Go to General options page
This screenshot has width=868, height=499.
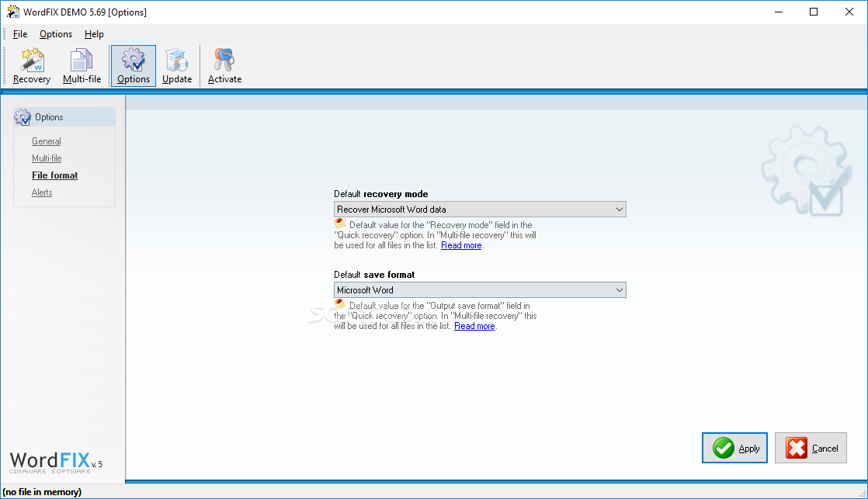47,141
